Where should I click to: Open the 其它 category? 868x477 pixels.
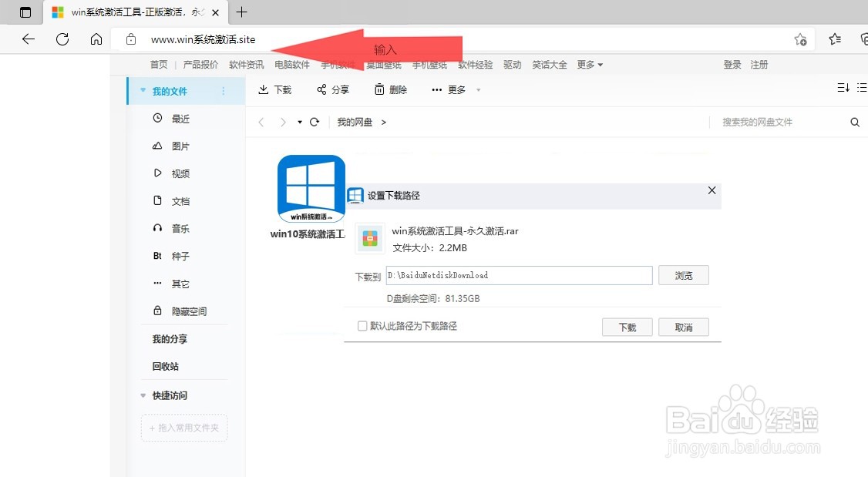(180, 284)
